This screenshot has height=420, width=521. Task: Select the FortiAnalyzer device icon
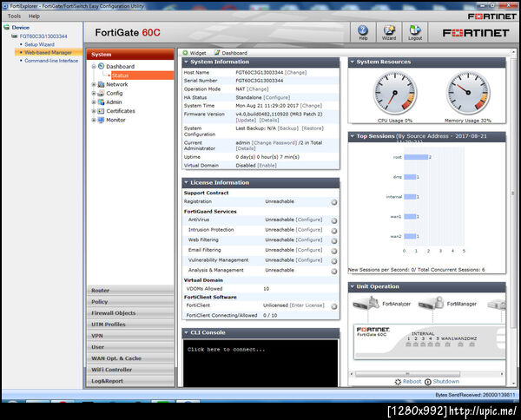coord(366,303)
